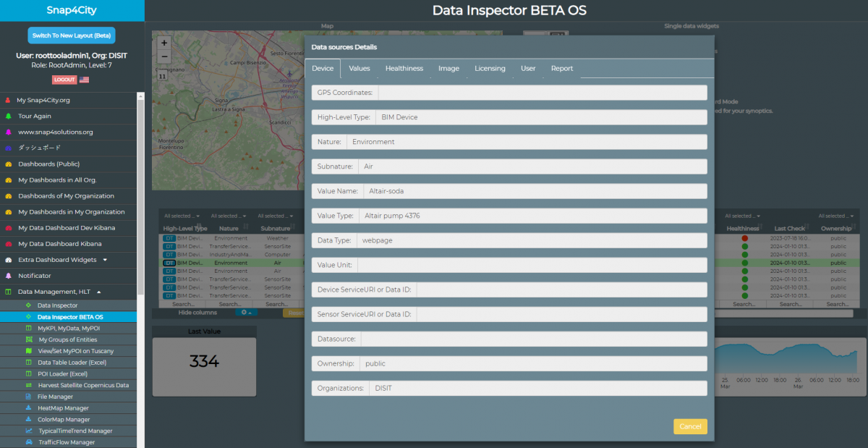The height and width of the screenshot is (448, 868).
Task: Click the US flag language icon
Action: [x=85, y=80]
